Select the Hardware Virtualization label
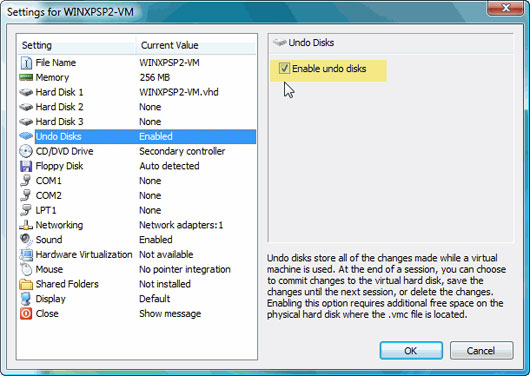 click(x=84, y=255)
